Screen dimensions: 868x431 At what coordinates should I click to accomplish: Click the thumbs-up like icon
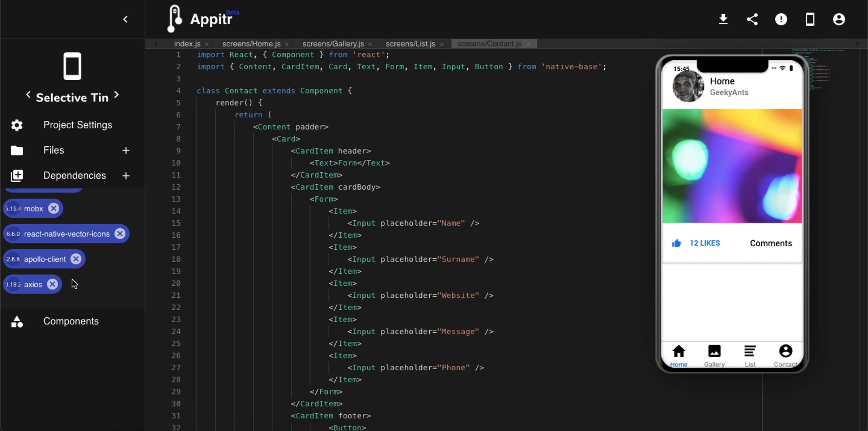[x=676, y=243]
